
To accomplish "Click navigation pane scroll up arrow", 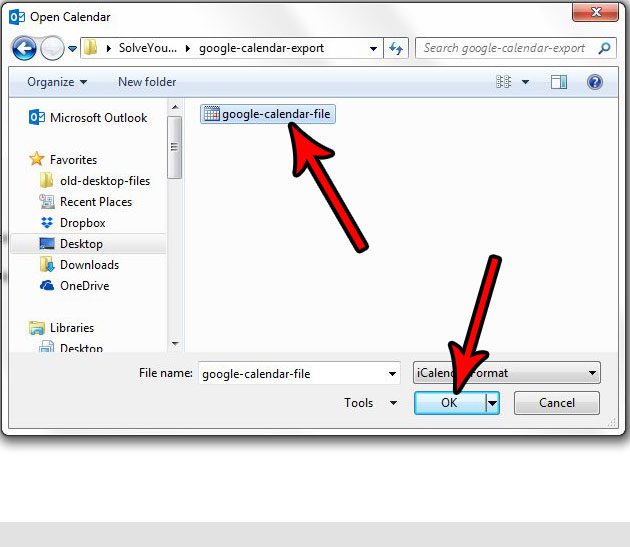I will [x=175, y=107].
